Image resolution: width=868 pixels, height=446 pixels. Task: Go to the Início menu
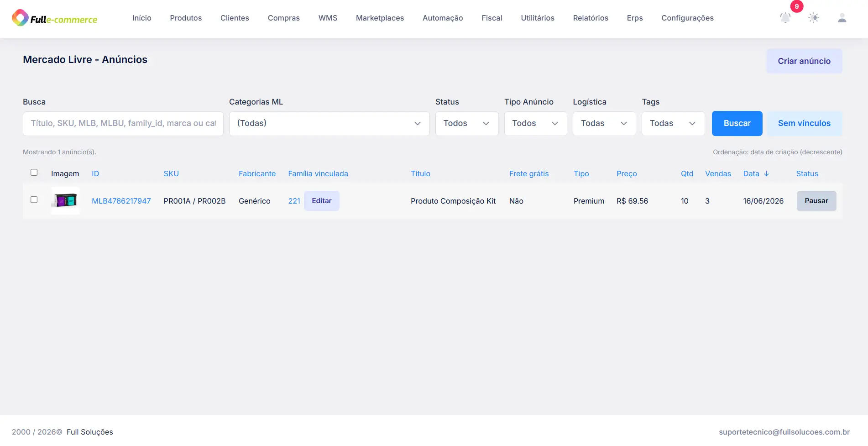142,18
